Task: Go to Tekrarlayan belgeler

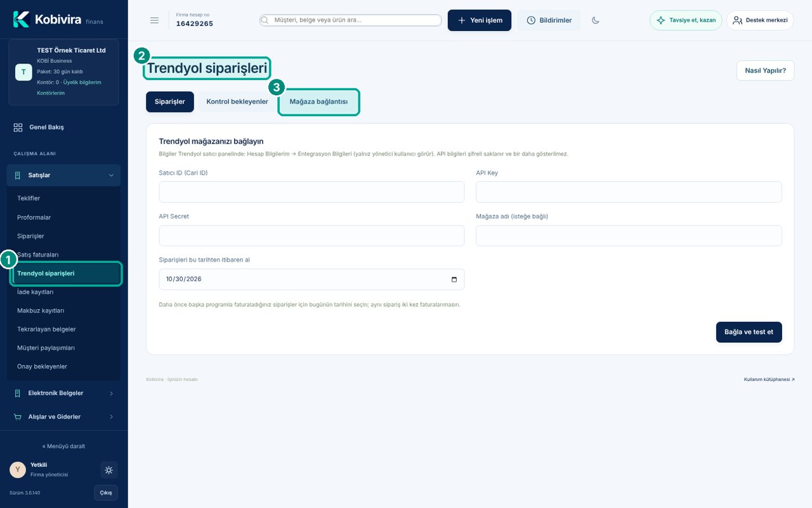Action: pyautogui.click(x=46, y=329)
